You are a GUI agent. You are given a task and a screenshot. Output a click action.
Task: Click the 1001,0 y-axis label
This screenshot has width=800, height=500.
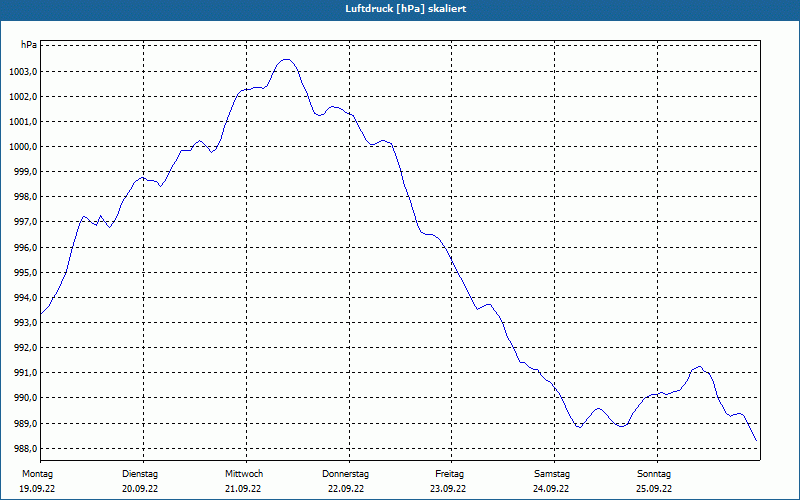[23, 121]
